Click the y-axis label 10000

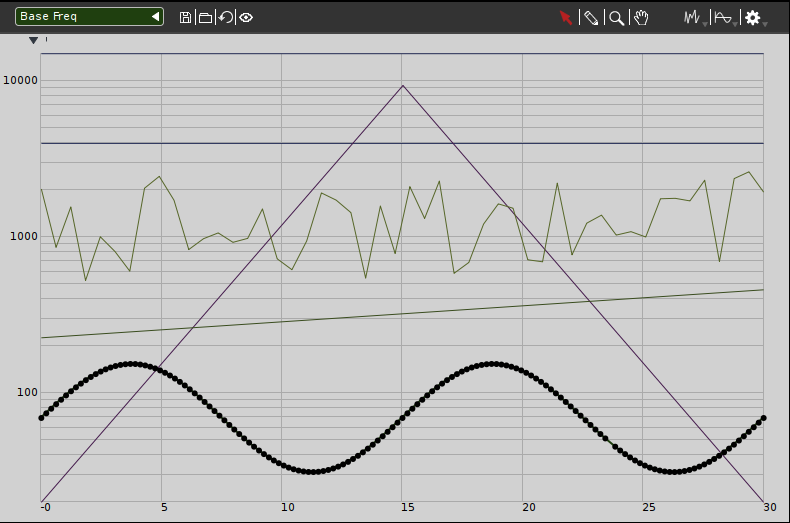[x=20, y=80]
